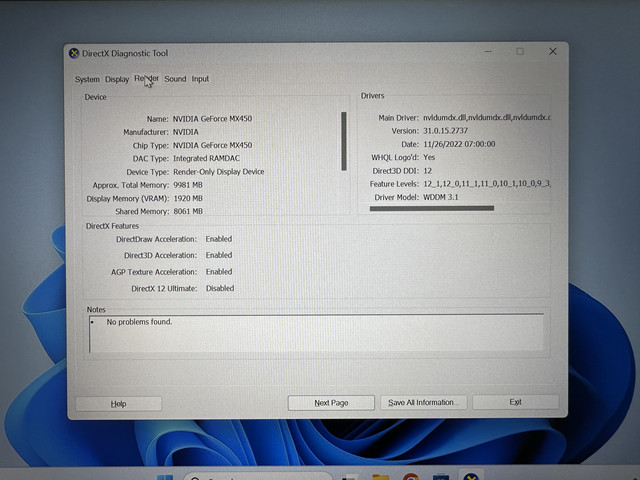
Task: Click the DAC Type value Integrated RAMDAC
Action: coord(207,158)
